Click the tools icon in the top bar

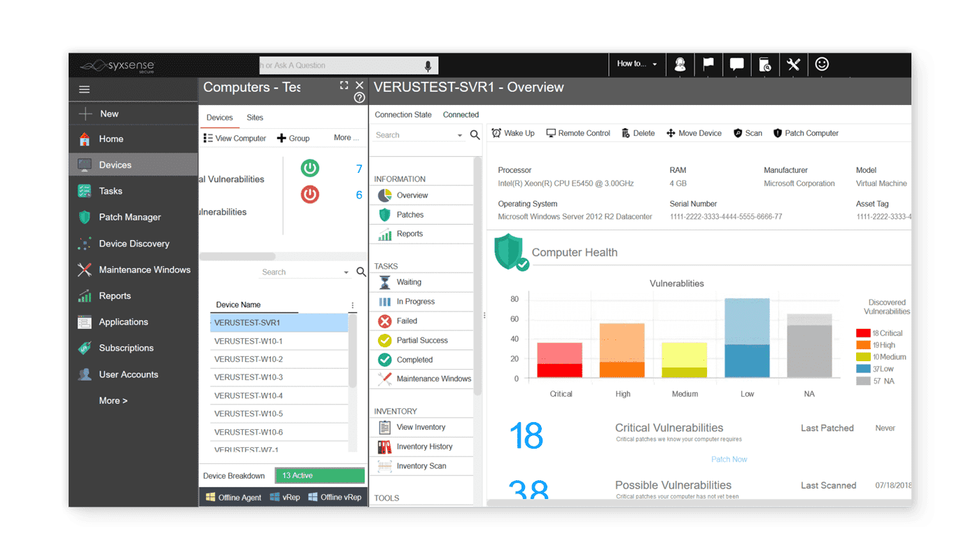click(793, 64)
